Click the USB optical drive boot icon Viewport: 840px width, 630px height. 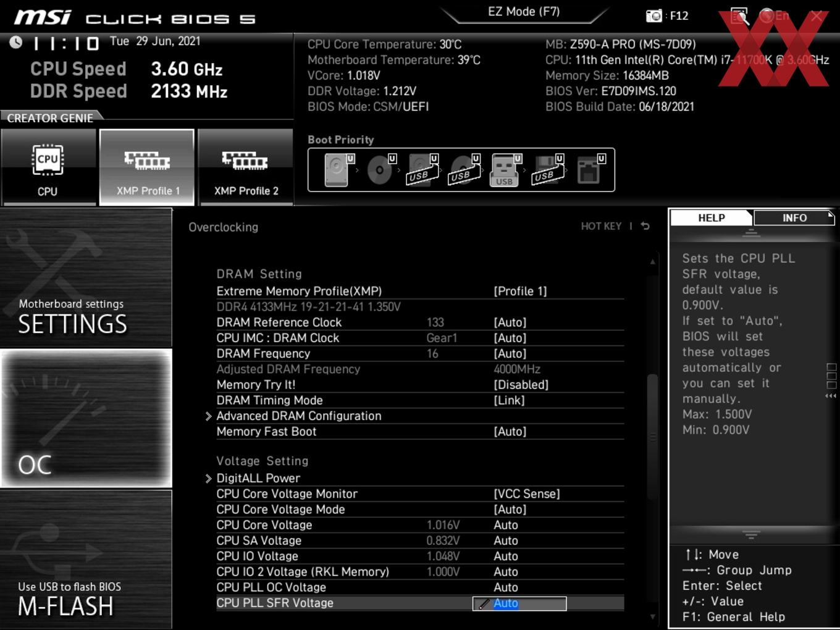[464, 170]
